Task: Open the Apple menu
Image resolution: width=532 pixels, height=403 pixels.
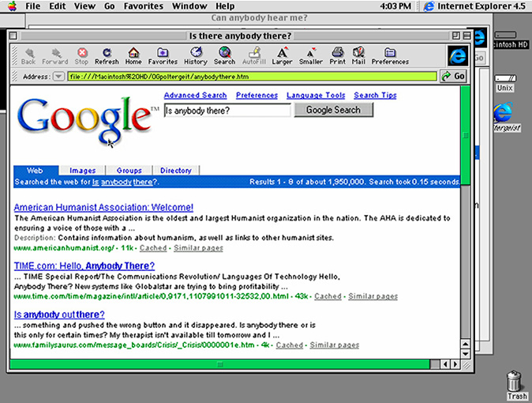Action: pyautogui.click(x=11, y=6)
